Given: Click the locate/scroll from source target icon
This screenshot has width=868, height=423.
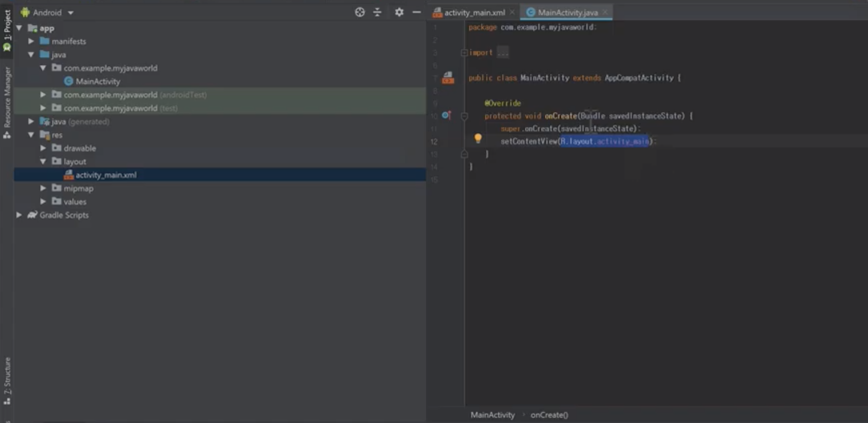Looking at the screenshot, I should pyautogui.click(x=360, y=12).
